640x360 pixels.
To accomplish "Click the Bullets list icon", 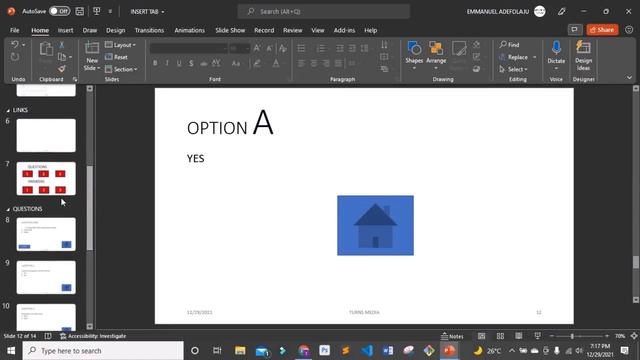I will (x=301, y=48).
